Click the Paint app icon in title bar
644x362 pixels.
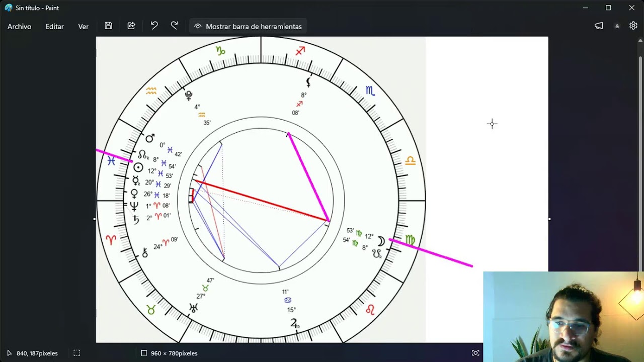[8, 8]
